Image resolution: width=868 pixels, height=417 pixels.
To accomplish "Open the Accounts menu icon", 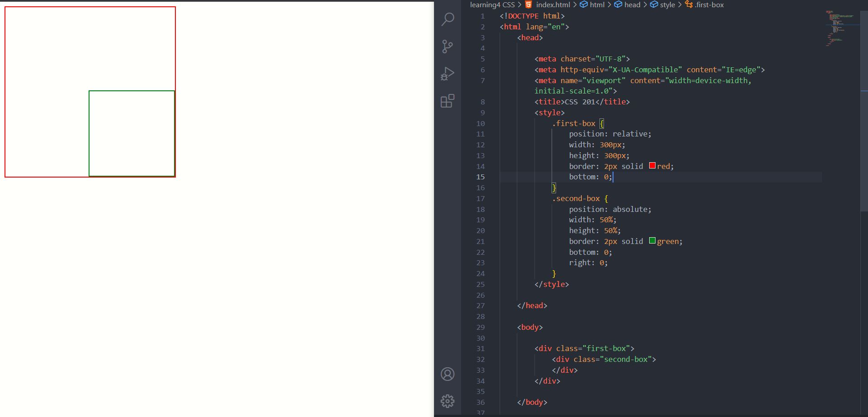I will (x=448, y=374).
